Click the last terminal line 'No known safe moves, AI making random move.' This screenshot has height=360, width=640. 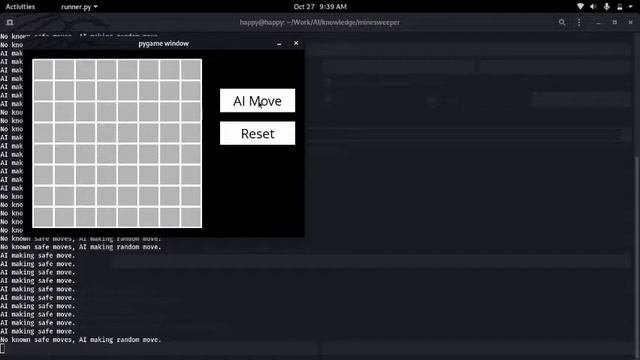point(81,340)
